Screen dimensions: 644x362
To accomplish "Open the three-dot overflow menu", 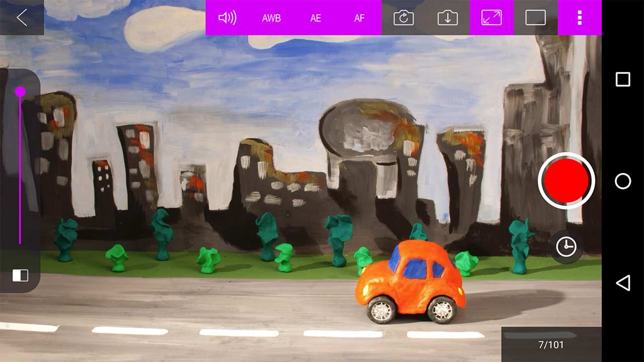I will (580, 18).
